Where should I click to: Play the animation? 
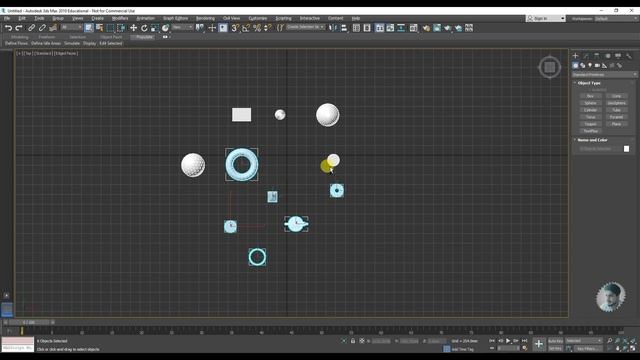coord(508,341)
